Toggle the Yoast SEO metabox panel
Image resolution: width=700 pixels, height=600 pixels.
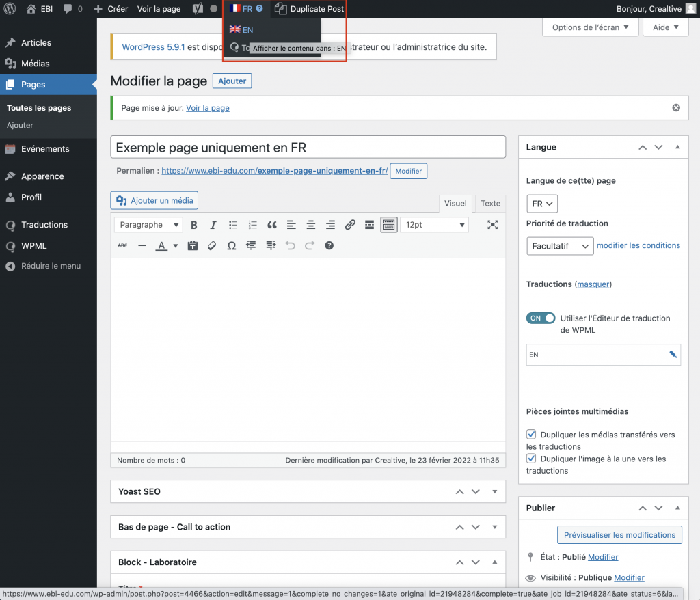(495, 491)
